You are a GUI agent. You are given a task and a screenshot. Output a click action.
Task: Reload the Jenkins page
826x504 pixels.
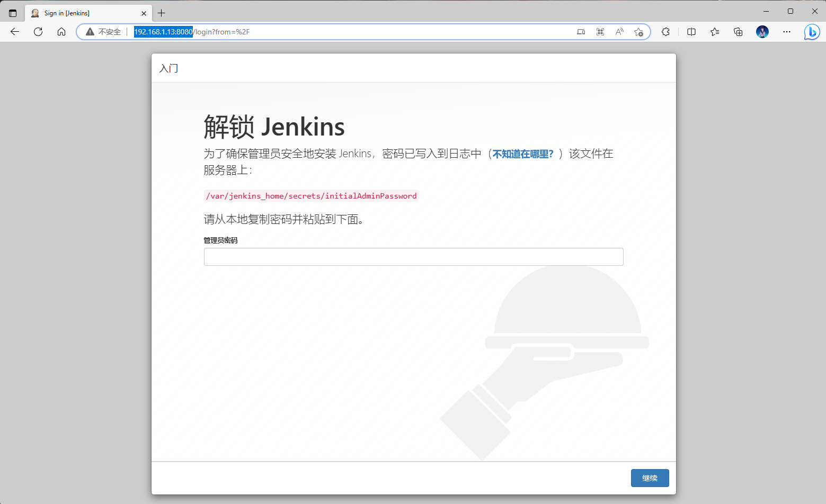[x=38, y=32]
